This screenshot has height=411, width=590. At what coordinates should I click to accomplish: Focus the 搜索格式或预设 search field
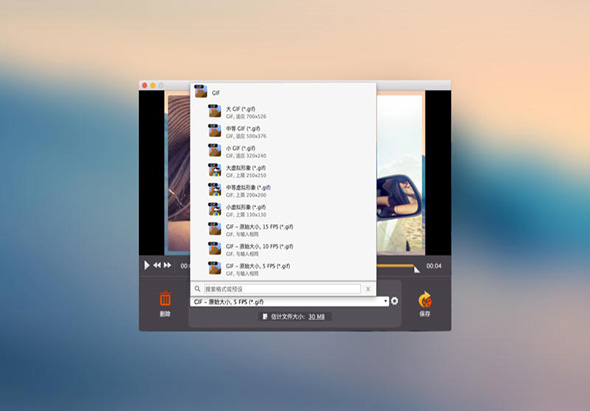(x=282, y=289)
